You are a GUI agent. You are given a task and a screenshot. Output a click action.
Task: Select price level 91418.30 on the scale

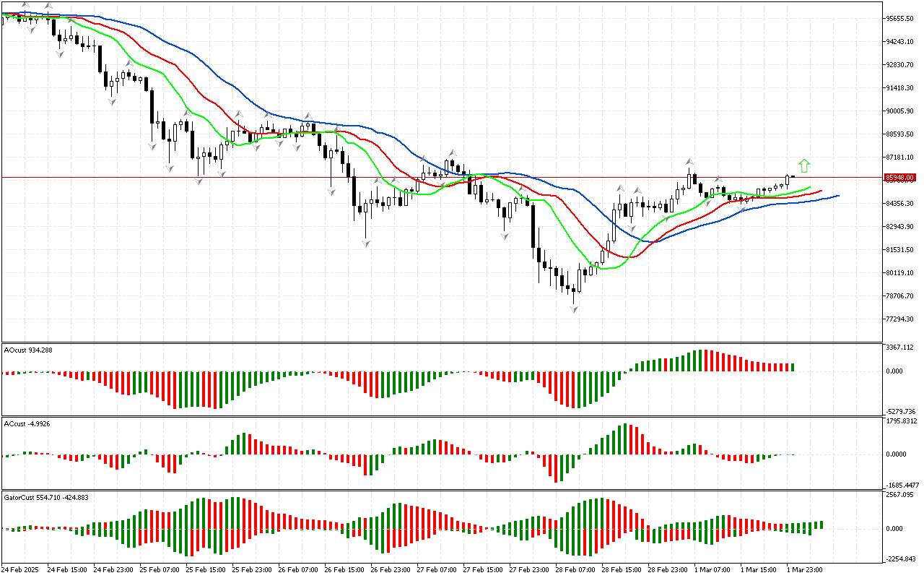(899, 88)
